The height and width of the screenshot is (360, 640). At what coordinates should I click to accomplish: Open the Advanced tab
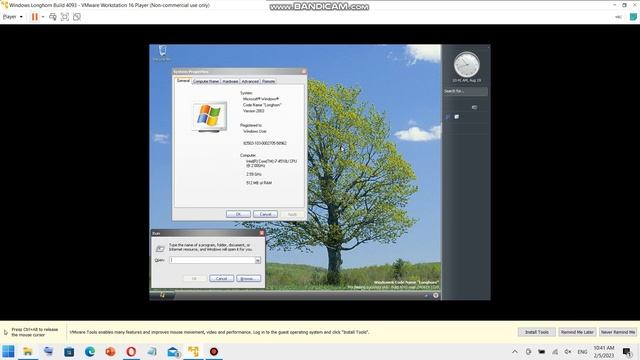coord(250,81)
